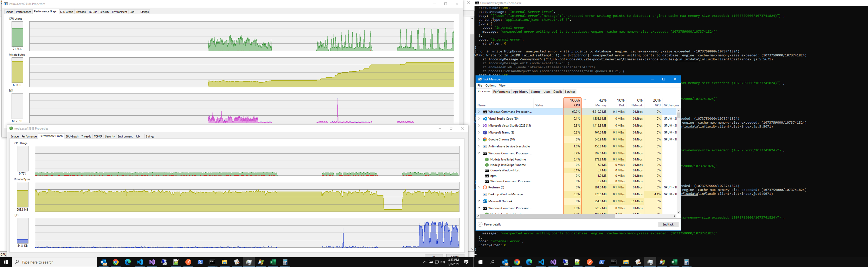Open GPU Graph tab in node.exe Properties
The width and height of the screenshot is (868, 267).
coord(72,137)
